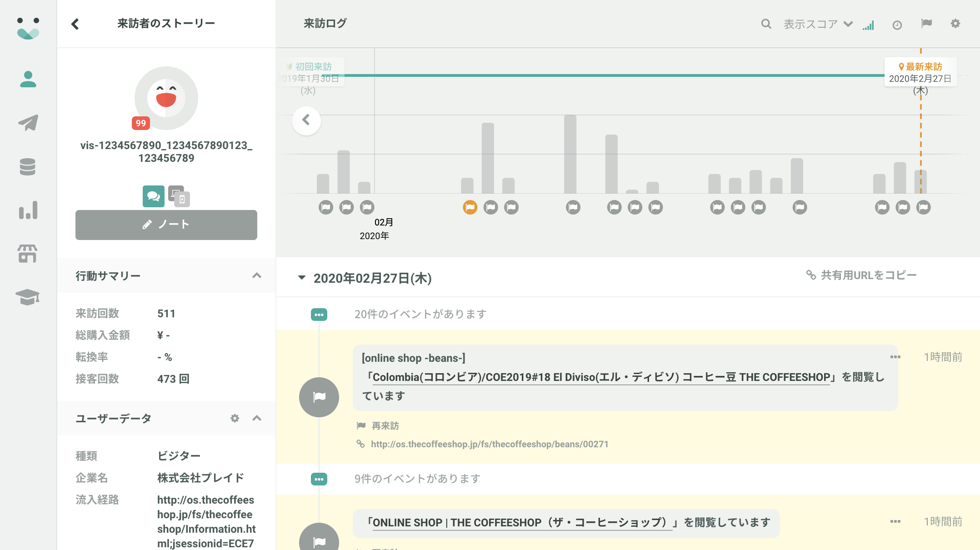Click the tallest bar in visit chart
Image resolution: width=980 pixels, height=550 pixels.
[x=570, y=155]
